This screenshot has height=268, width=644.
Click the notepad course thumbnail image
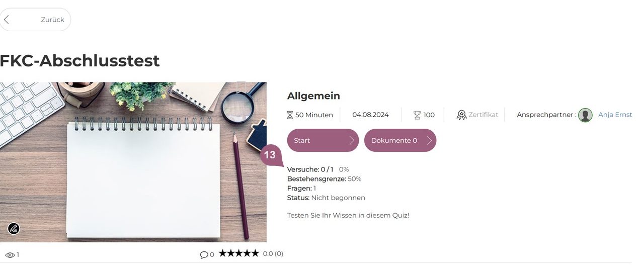point(133,162)
